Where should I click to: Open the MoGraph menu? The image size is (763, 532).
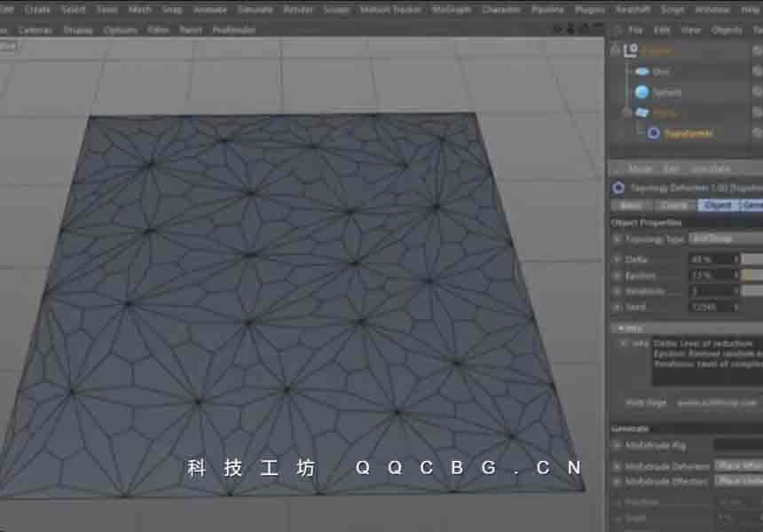click(452, 9)
